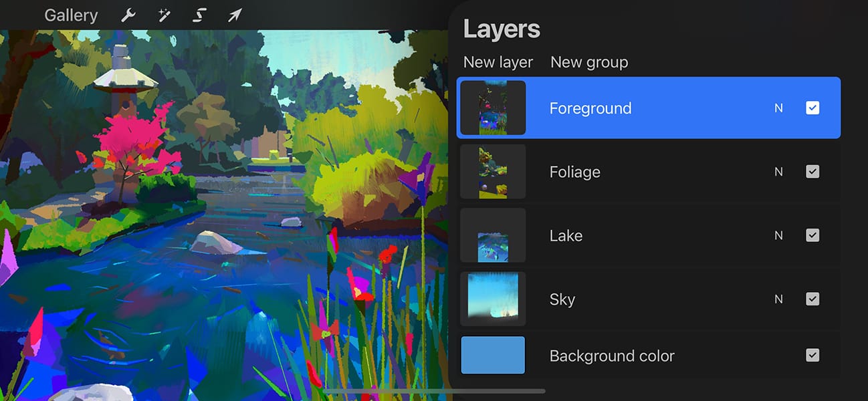Toggle visibility of the Lake layer

coord(812,235)
